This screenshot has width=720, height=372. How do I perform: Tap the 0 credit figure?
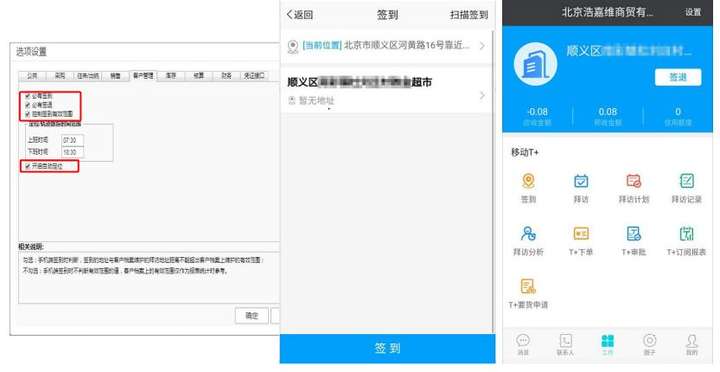678,112
